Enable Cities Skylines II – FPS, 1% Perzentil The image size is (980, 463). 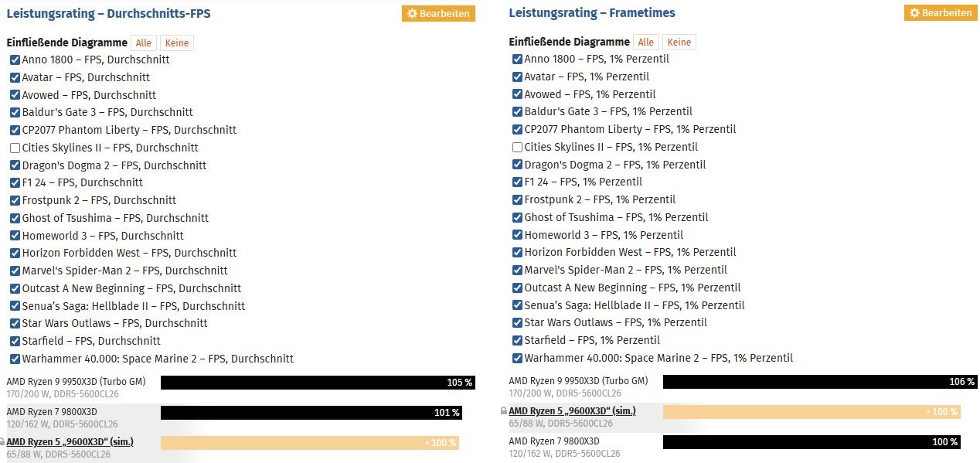coord(518,147)
